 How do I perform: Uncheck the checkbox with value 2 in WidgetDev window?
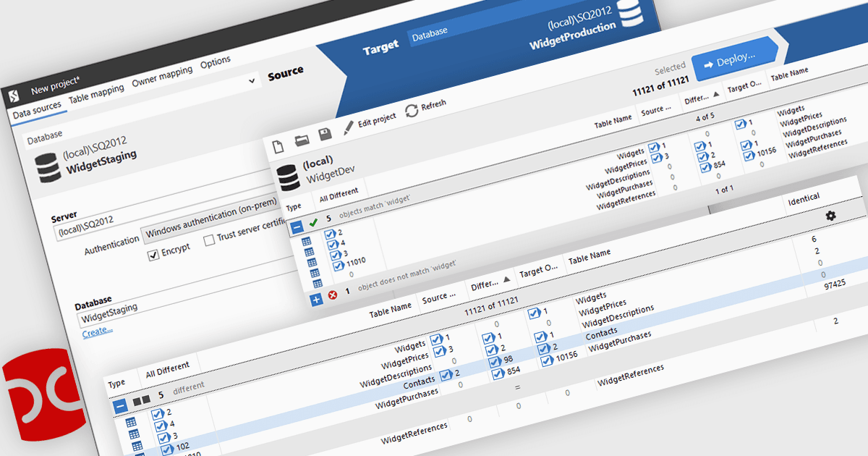click(x=330, y=234)
